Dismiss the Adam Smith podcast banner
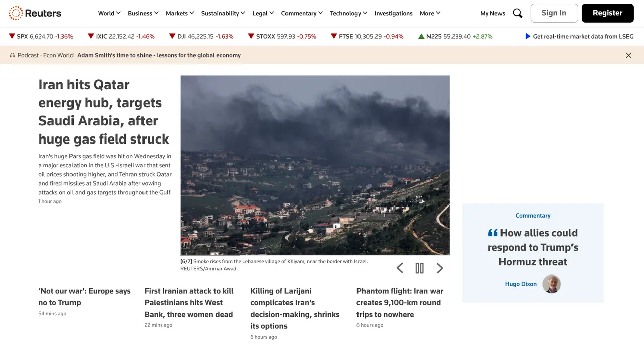Viewport: 644px width, 344px height. (x=628, y=55)
